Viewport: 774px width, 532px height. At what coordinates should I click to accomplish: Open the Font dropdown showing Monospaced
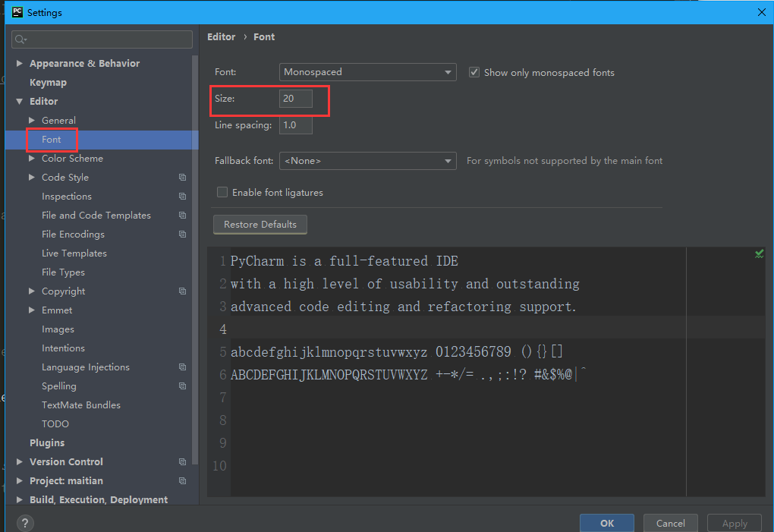(x=368, y=72)
